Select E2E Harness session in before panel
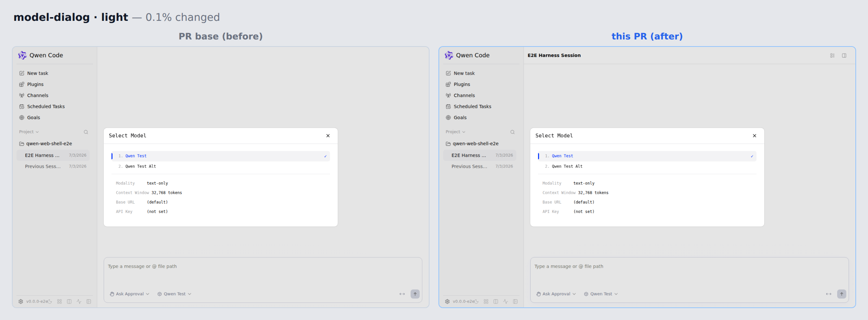 [53, 156]
